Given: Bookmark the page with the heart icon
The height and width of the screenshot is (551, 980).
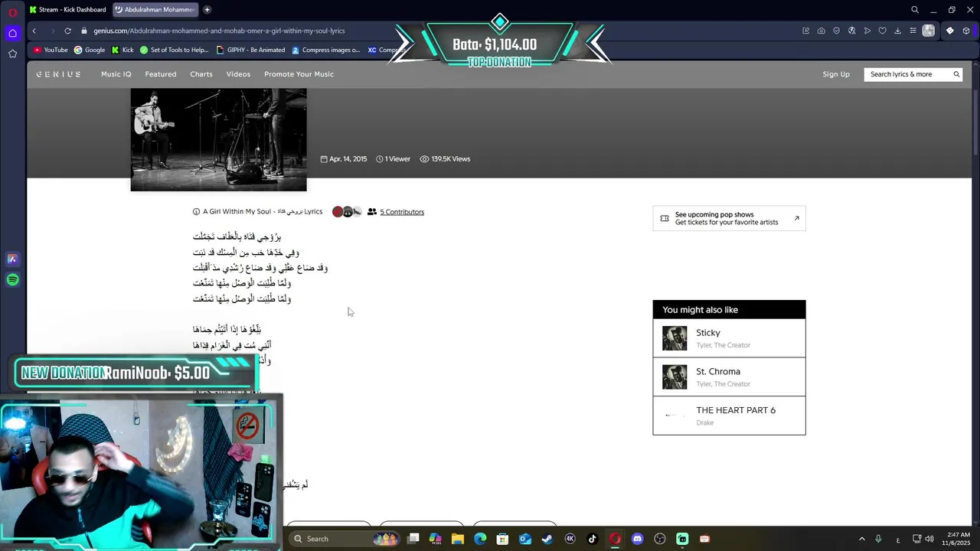Looking at the screenshot, I should pos(882,31).
